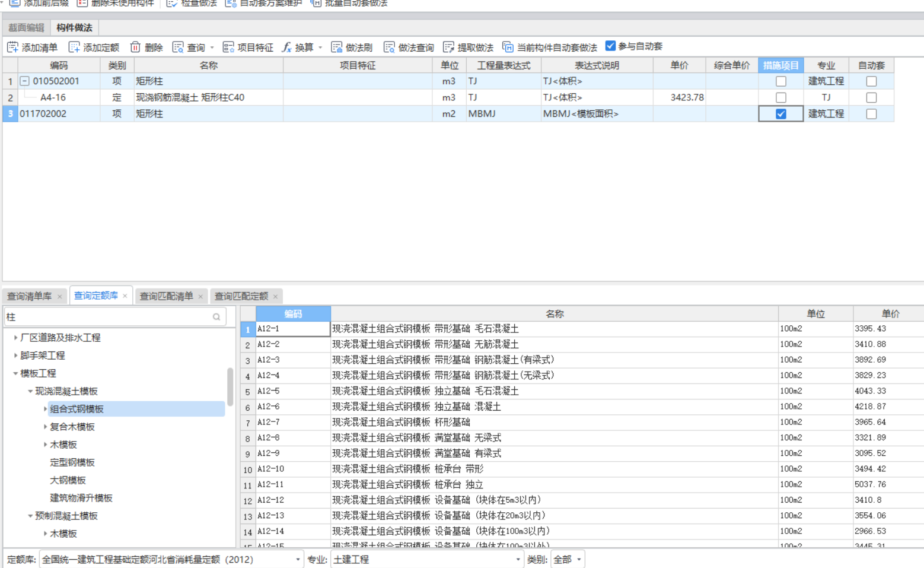924x568 pixels.
Task: Expand 脚手架工程 tree node
Action: 15,355
